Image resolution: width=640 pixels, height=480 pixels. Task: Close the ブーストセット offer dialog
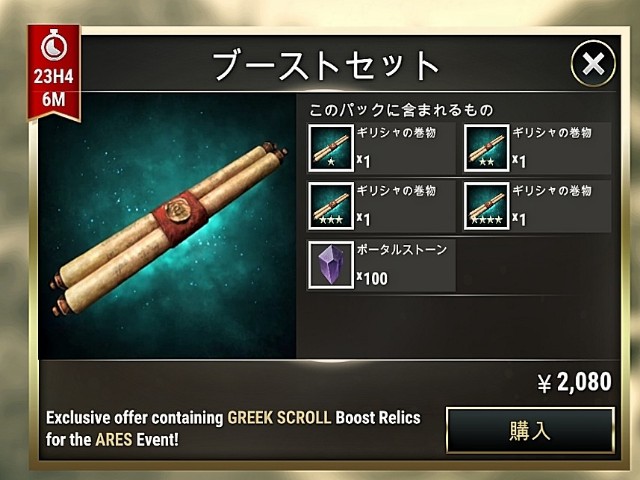click(593, 63)
